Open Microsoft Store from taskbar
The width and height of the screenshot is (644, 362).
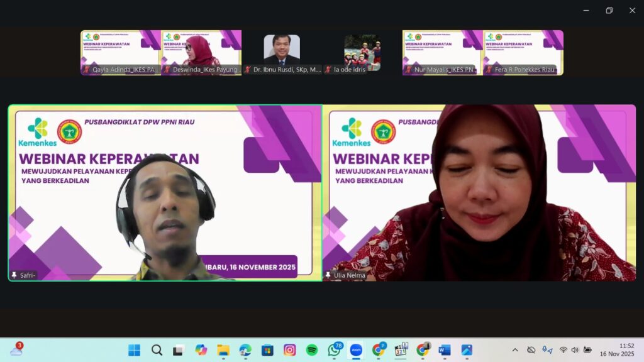coord(267,350)
